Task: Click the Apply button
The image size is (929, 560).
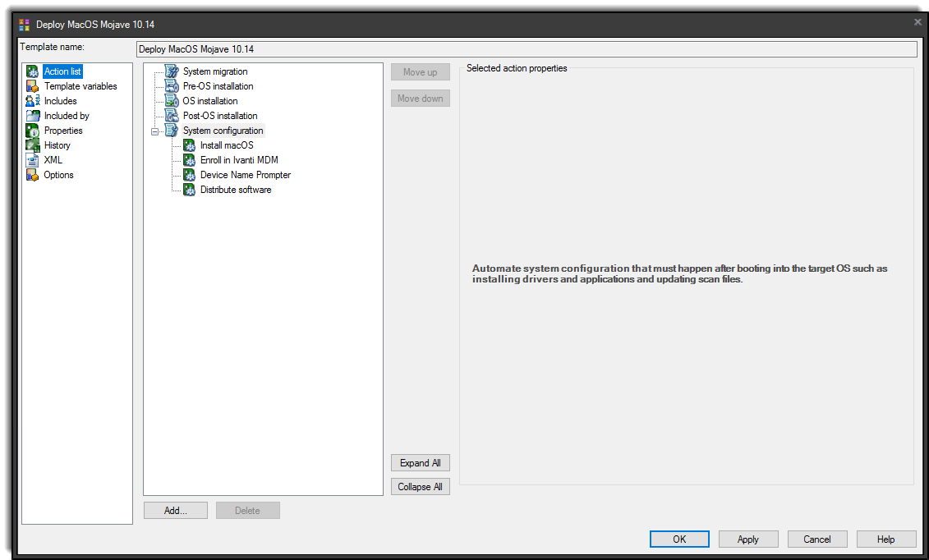Action: point(747,539)
